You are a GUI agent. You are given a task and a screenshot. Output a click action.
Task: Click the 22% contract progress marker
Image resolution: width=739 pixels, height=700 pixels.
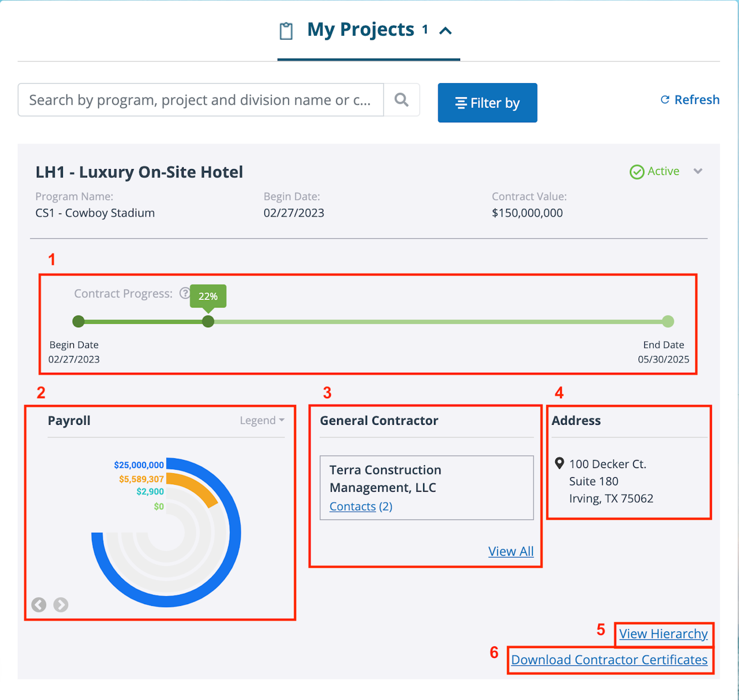(x=208, y=321)
